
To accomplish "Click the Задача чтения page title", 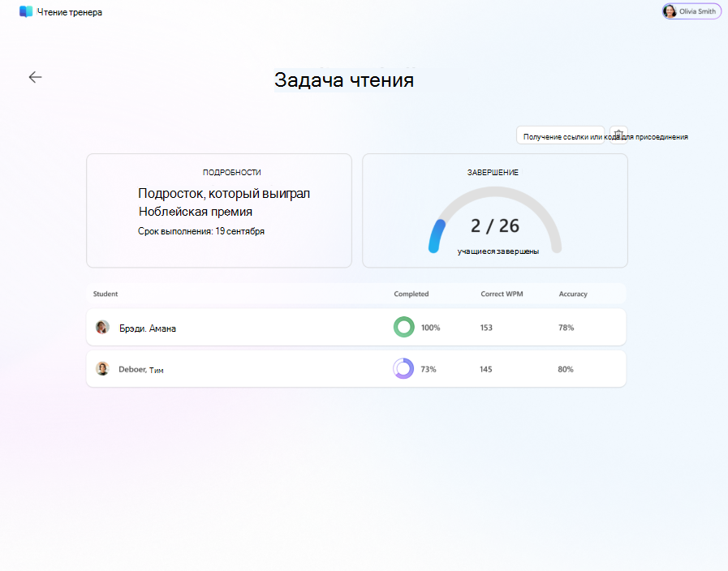I will (x=343, y=80).
